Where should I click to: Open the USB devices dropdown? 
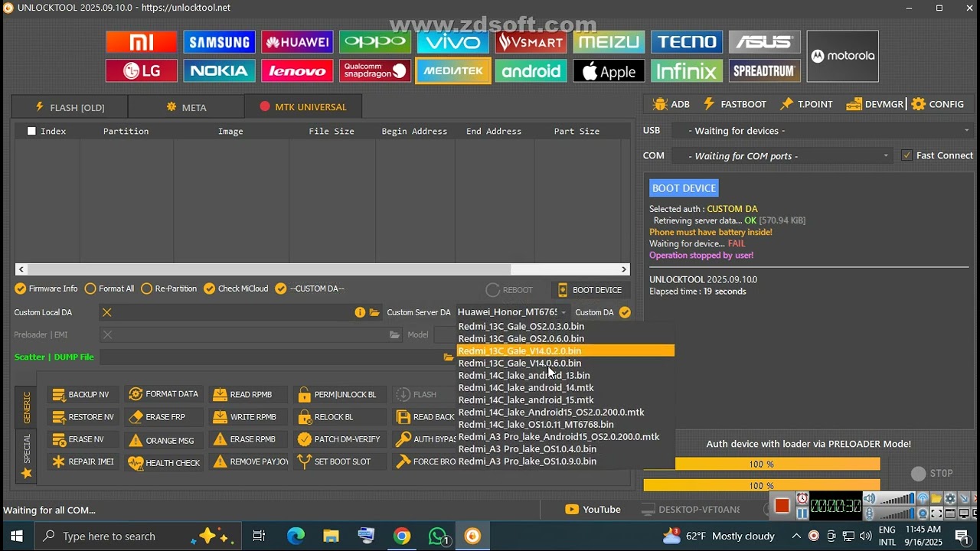tap(822, 131)
